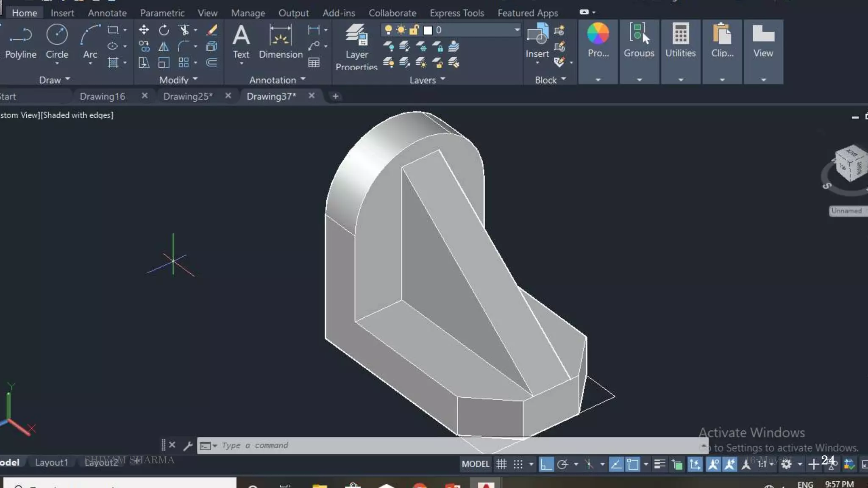Click the Insert block icon
This screenshot has width=868, height=488.
(537, 41)
